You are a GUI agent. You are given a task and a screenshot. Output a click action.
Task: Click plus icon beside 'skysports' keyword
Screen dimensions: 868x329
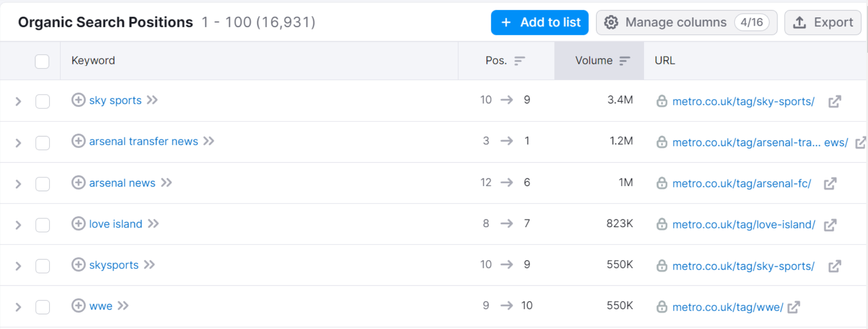(78, 265)
